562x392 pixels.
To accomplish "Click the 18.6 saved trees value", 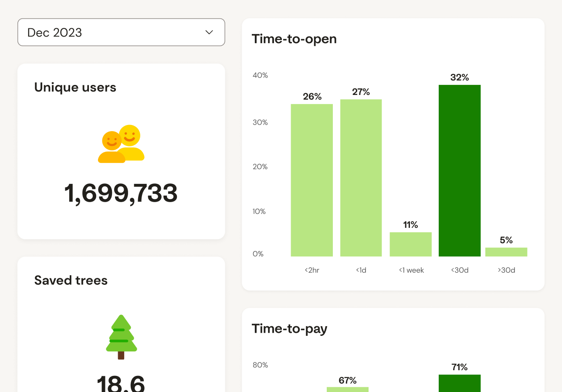I will (121, 383).
